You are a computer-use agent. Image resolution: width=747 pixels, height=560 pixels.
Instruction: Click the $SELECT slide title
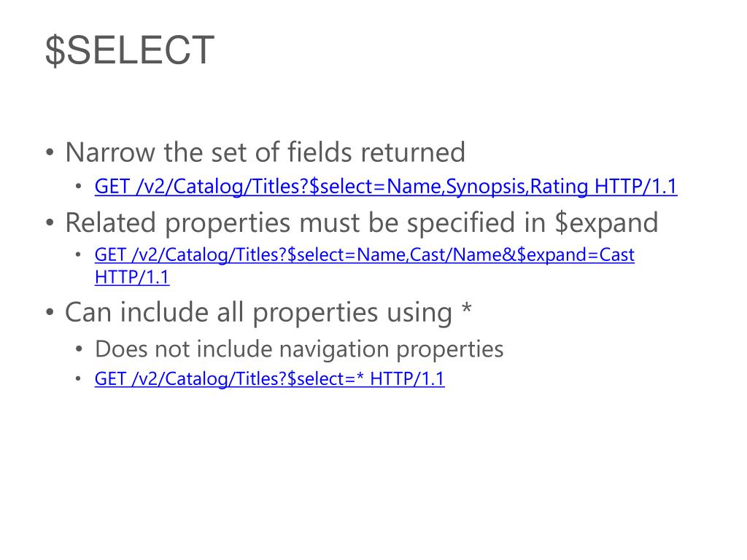130,50
